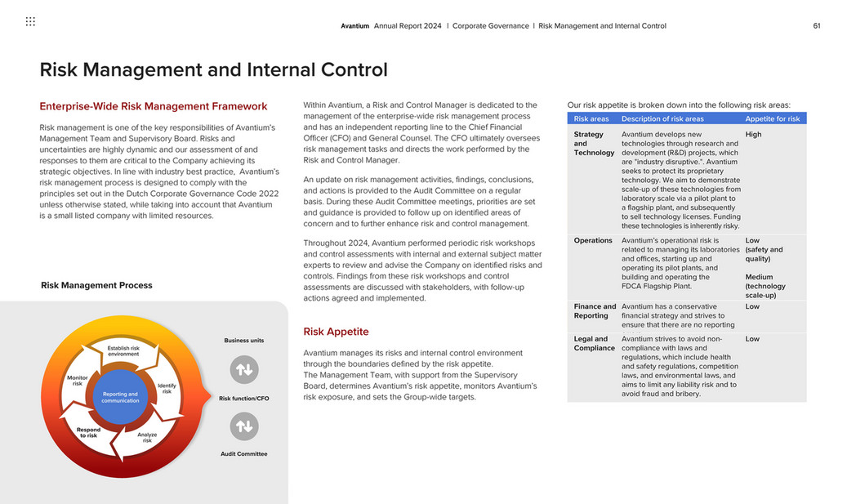The image size is (847, 504).
Task: Click the red Risk Appetite heading
Action: (336, 332)
